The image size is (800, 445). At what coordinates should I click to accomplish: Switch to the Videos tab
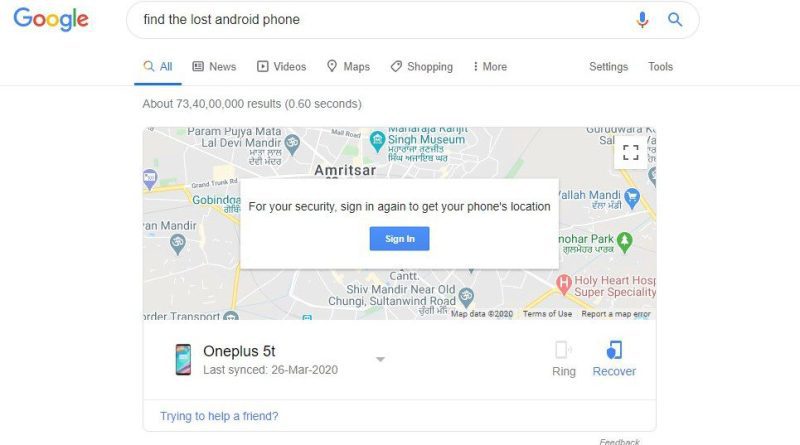(282, 66)
